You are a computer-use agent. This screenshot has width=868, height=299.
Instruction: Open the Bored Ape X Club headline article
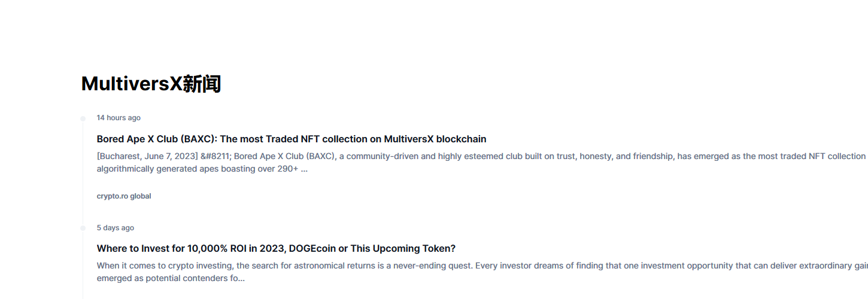(x=292, y=139)
